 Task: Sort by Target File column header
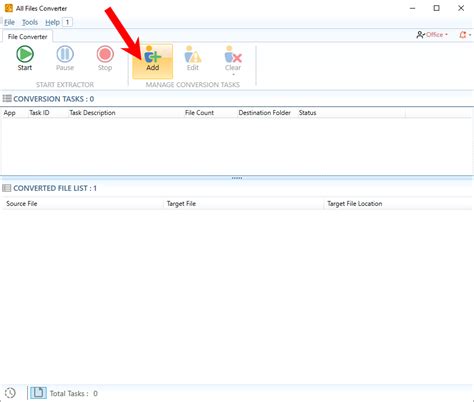tap(181, 204)
